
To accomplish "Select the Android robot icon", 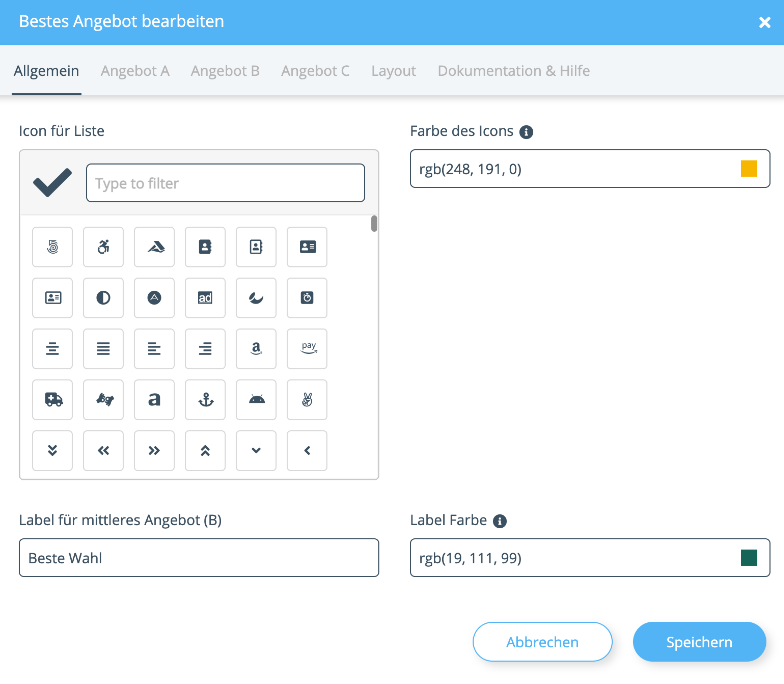I will tap(256, 400).
